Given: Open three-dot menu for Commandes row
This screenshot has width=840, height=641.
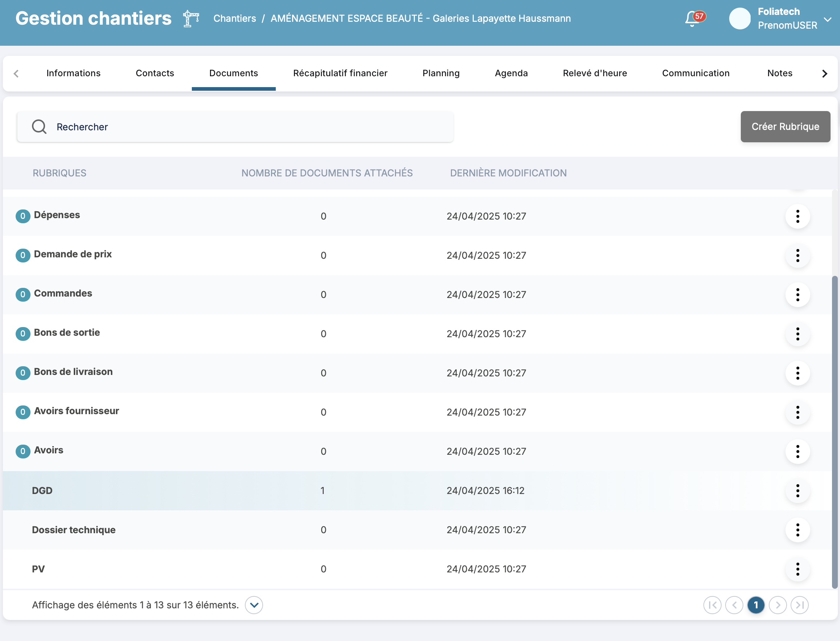Looking at the screenshot, I should tap(797, 295).
